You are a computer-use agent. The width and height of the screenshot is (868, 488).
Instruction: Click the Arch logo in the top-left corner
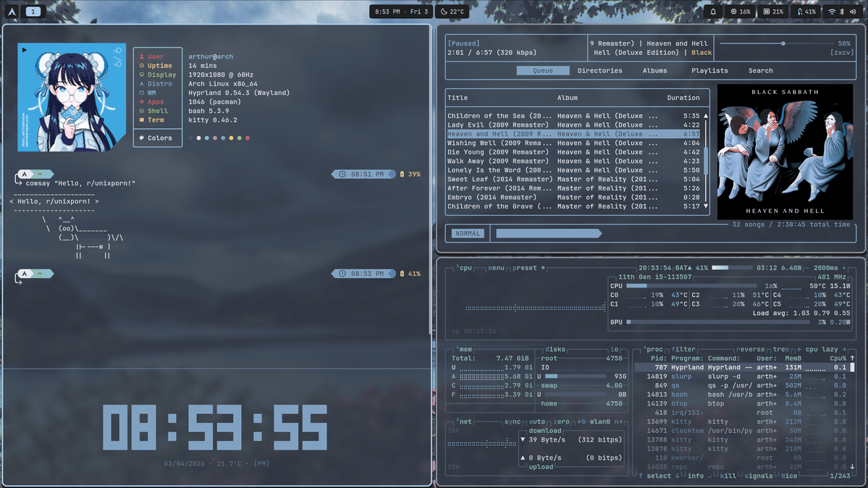10,11
